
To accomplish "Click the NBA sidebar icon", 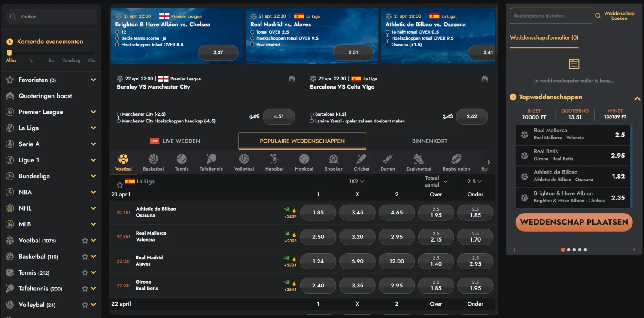I will click(x=10, y=192).
